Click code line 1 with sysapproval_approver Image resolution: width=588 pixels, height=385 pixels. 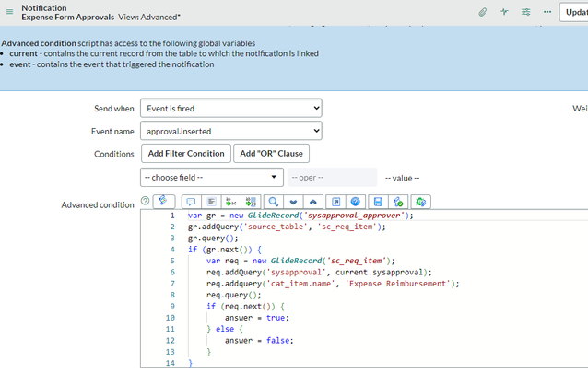point(300,216)
